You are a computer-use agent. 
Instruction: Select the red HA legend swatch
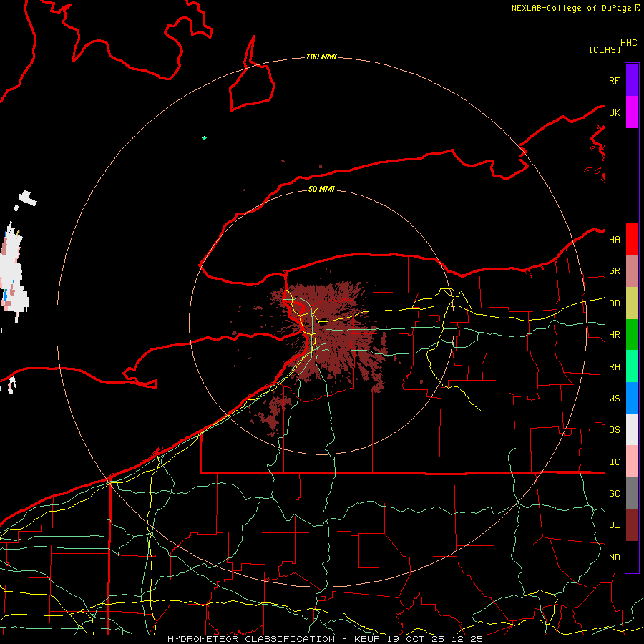pyautogui.click(x=632, y=239)
